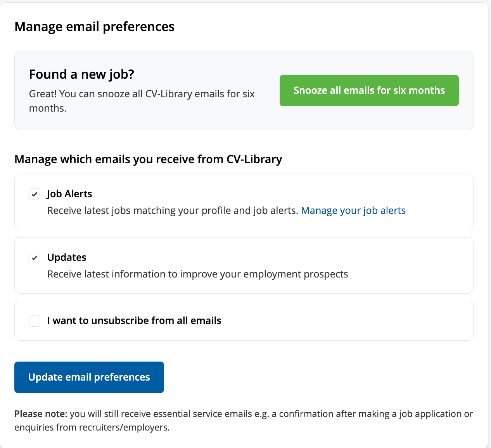Image resolution: width=491 pixels, height=448 pixels.
Task: Uncheck the Updates checkbox
Action: click(x=35, y=257)
